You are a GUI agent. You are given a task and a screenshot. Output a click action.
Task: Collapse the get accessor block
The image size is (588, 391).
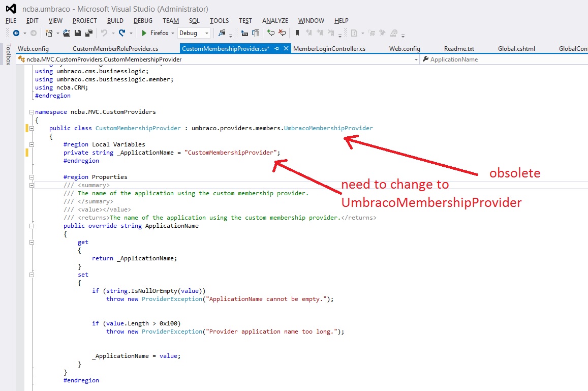coord(32,242)
